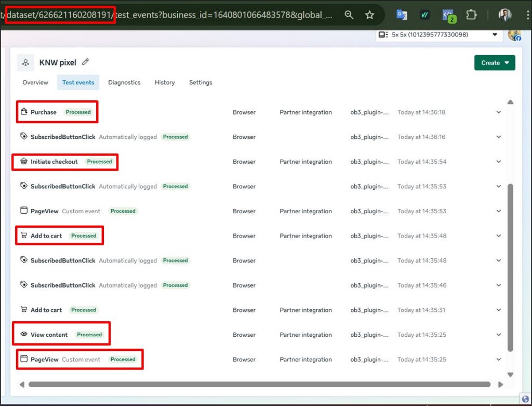Bookmark page with the star icon
The image size is (532, 406).
point(369,15)
